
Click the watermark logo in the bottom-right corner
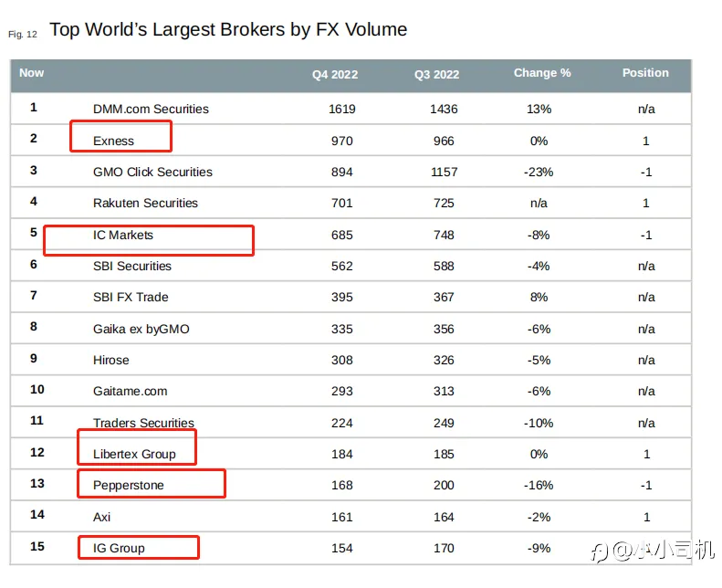tap(652, 551)
